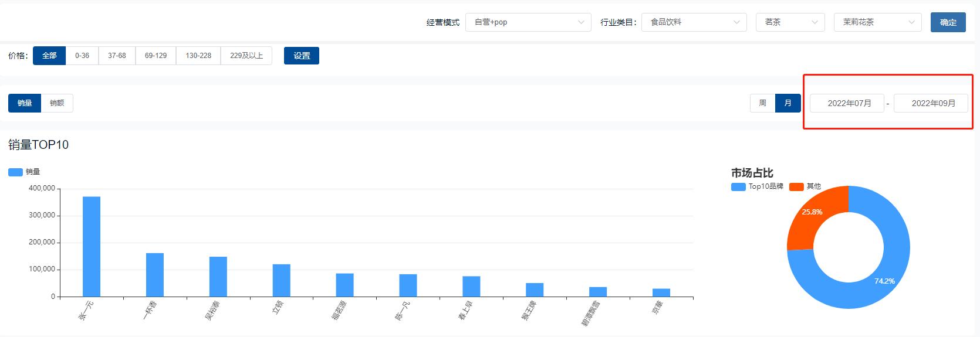Toggle the 其他 pie legend
Image resolution: width=980 pixels, height=337 pixels.
coord(805,186)
